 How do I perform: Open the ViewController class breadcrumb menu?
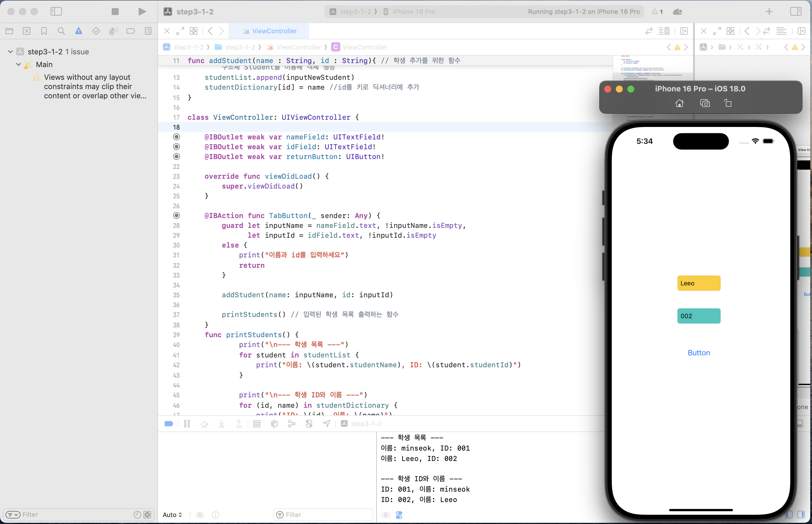tap(359, 47)
